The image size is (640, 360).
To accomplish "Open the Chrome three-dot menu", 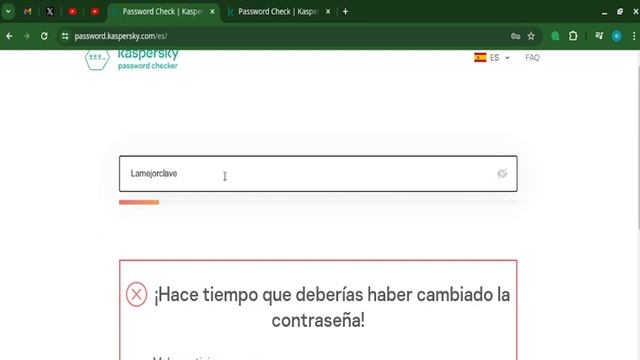I will pyautogui.click(x=634, y=36).
